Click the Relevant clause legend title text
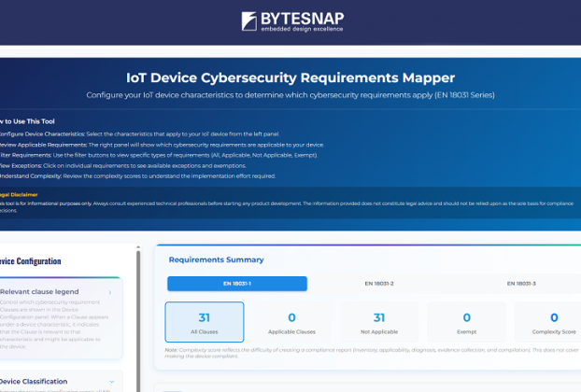 pyautogui.click(x=42, y=292)
